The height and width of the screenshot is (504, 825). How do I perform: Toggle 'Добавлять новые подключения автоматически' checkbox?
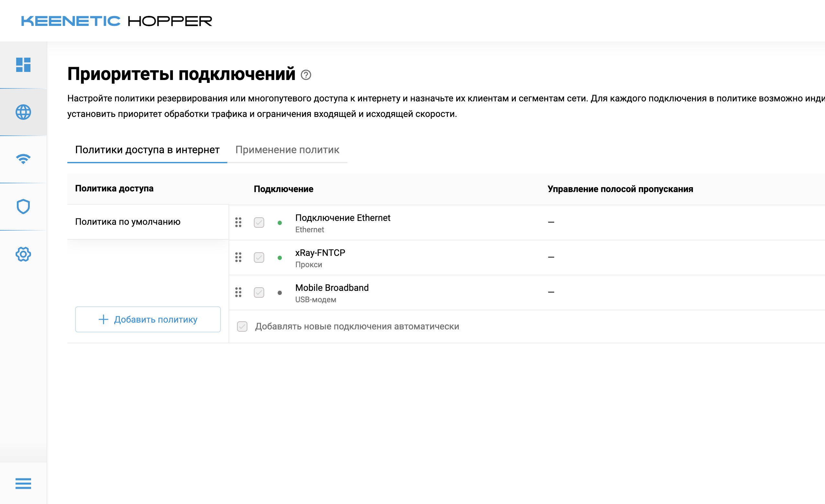[242, 326]
